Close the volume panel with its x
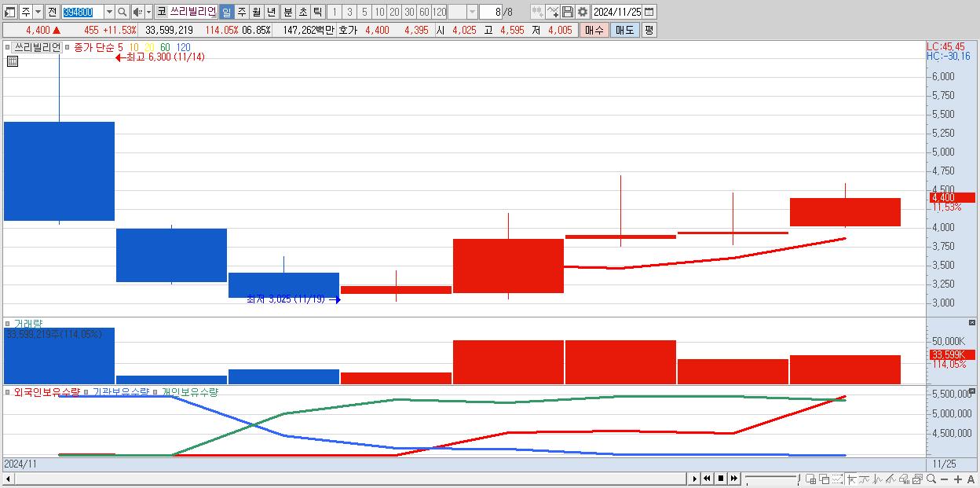 (x=971, y=323)
